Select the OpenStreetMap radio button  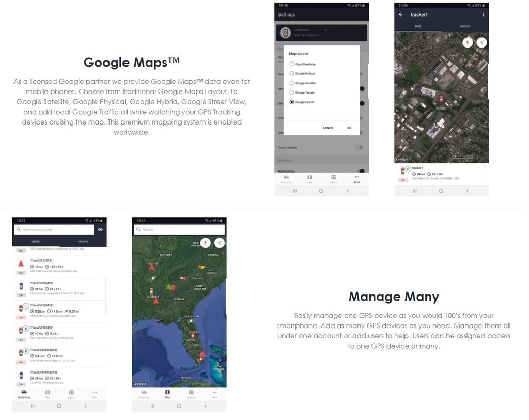292,64
